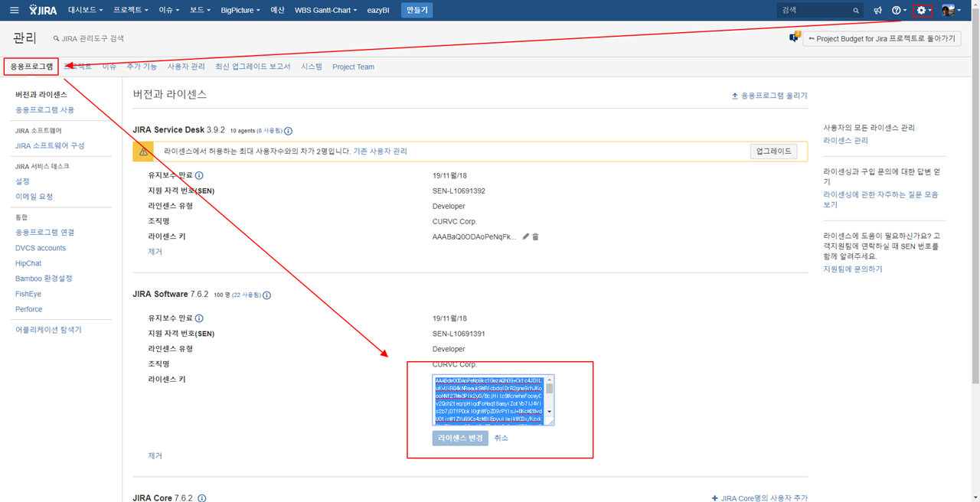
Task: Click JIRA Core명의 사용자 추가 link
Action: (759, 498)
